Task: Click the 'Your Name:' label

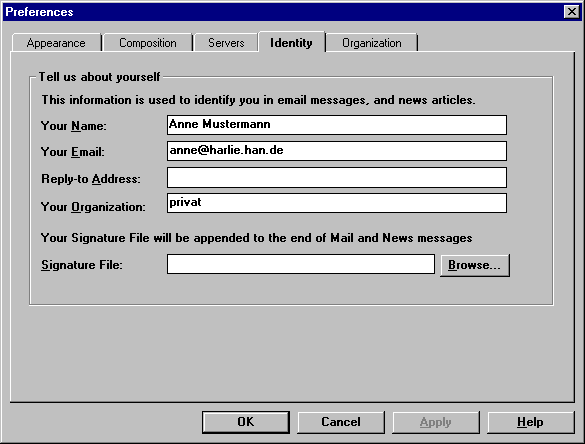Action: (x=73, y=126)
